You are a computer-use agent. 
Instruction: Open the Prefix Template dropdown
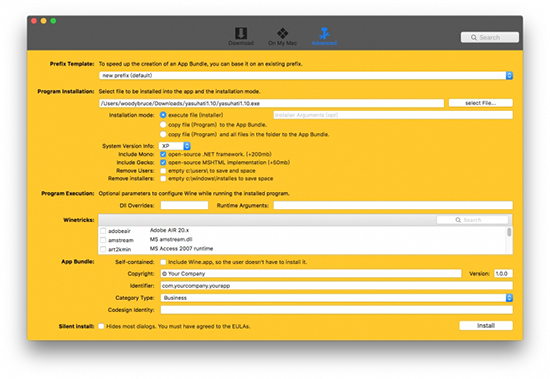point(306,75)
